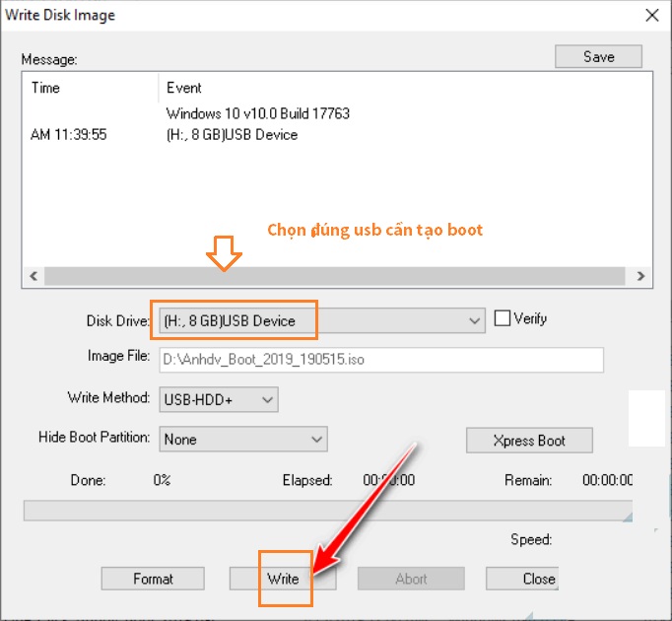Viewport: 672px width, 621px height.
Task: Click the Save button above message log
Action: 598,56
